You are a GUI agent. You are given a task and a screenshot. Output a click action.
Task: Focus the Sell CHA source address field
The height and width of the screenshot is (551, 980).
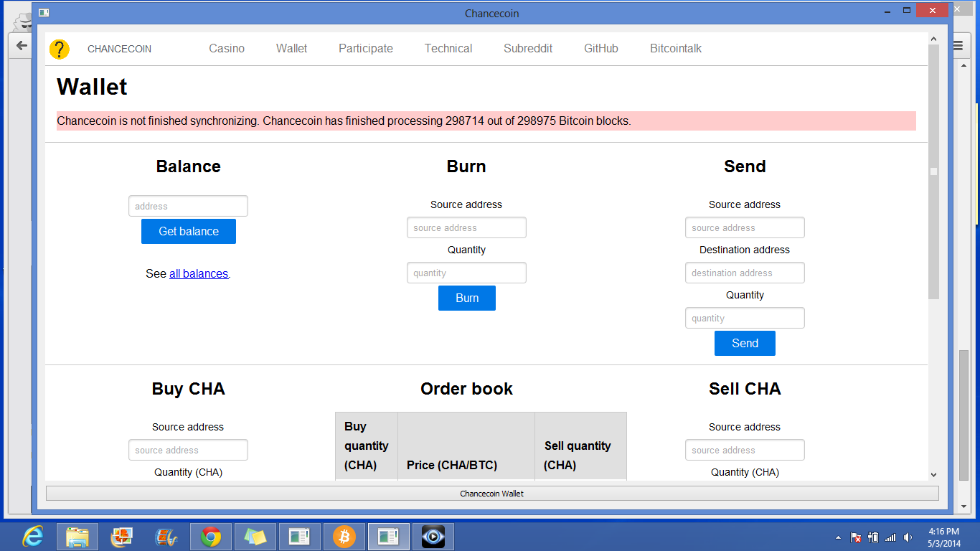click(745, 450)
